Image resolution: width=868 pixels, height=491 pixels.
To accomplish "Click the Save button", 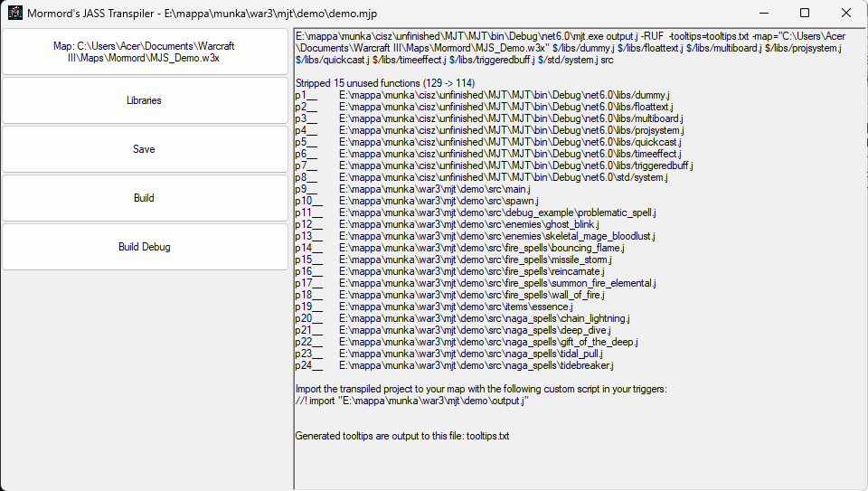I will pyautogui.click(x=145, y=149).
